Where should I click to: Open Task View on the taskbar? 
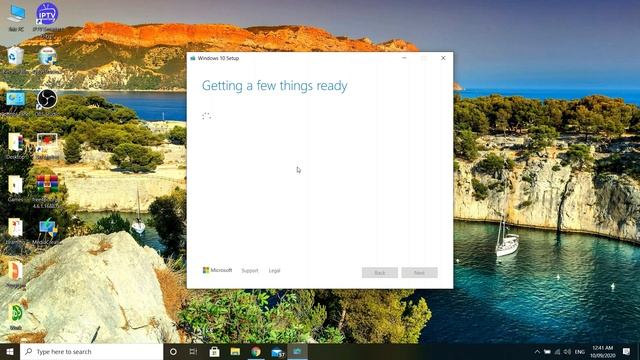pyautogui.click(x=193, y=351)
